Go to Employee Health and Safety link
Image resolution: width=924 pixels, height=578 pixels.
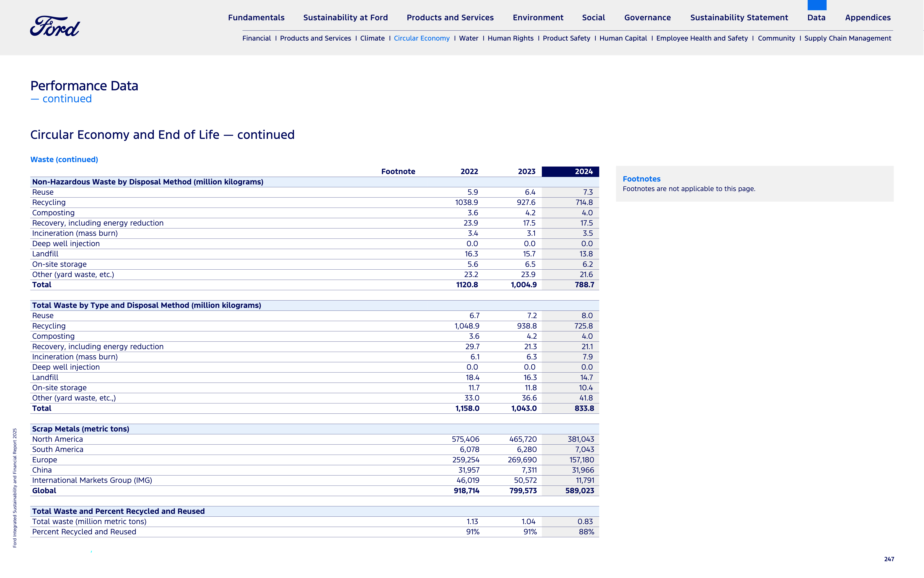[x=702, y=38]
